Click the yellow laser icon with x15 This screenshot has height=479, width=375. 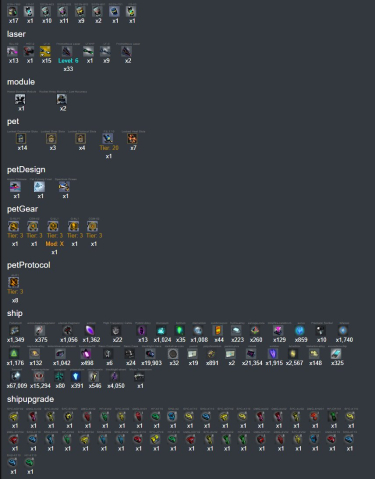click(45, 51)
